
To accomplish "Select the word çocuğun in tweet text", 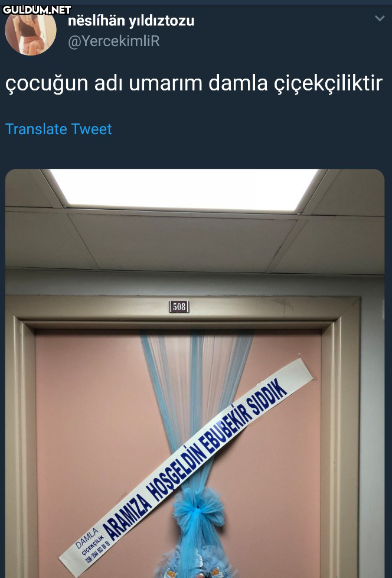I will pos(47,84).
